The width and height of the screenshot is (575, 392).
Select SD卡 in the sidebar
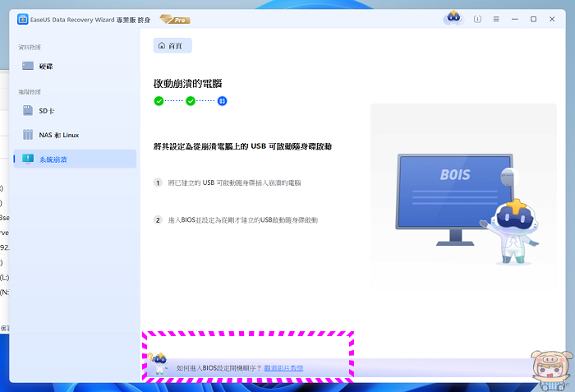point(45,110)
